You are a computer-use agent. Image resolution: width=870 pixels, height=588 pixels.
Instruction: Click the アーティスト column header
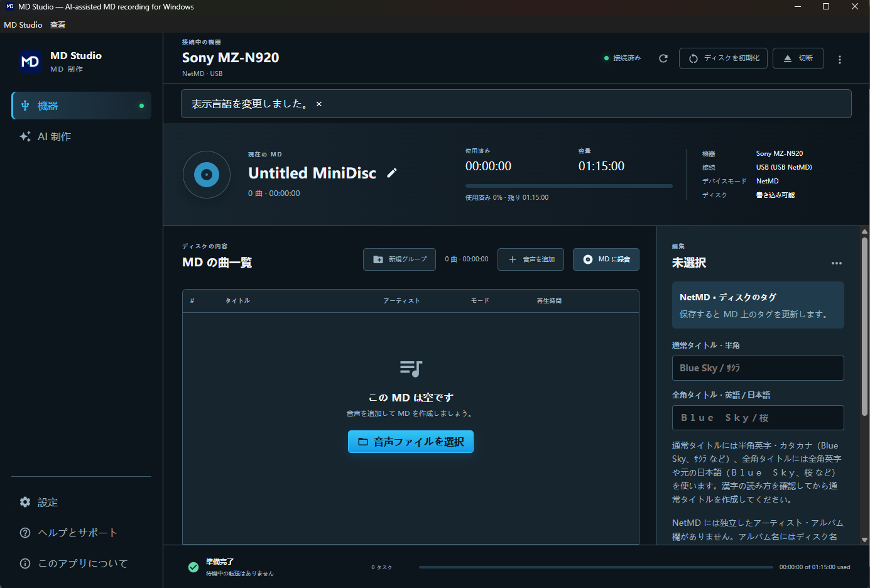401,301
